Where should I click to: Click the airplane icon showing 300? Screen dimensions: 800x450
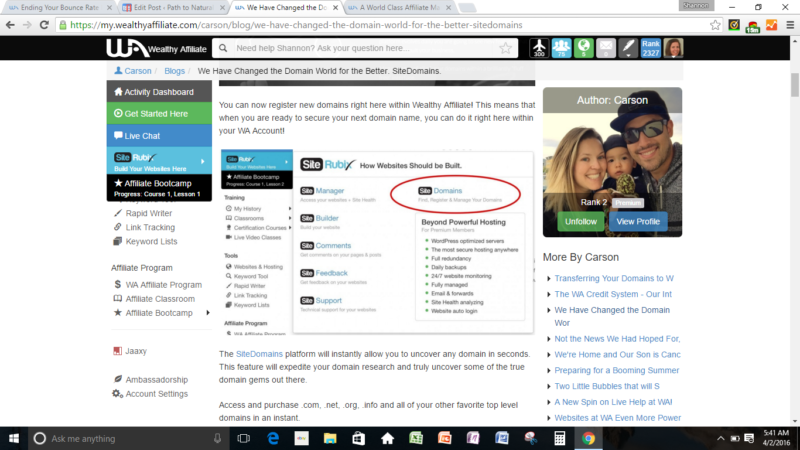click(x=539, y=48)
